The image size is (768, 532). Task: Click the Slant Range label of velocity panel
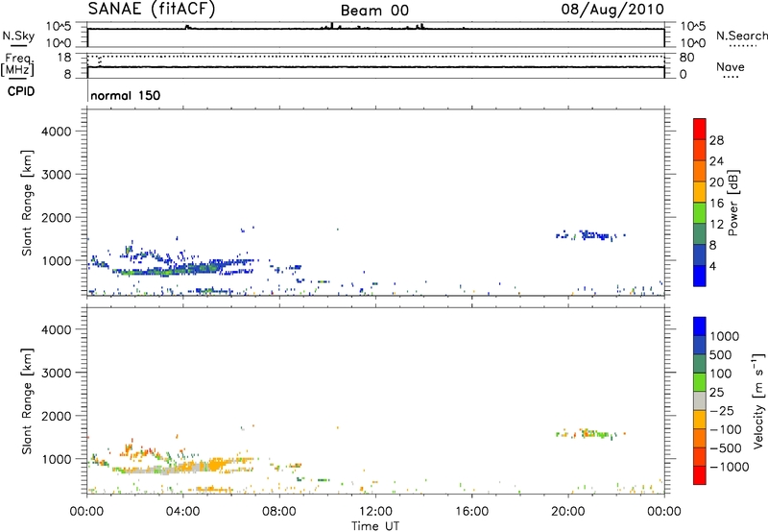(27, 400)
